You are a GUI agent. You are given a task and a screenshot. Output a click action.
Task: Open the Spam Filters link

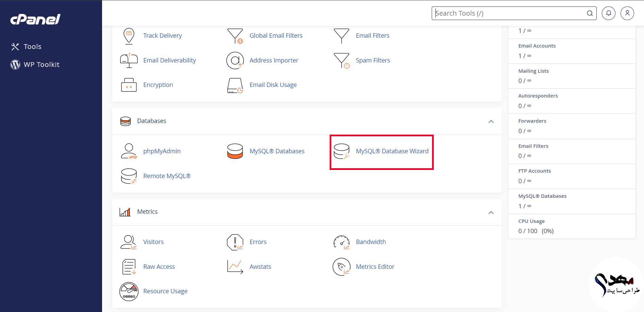point(373,60)
